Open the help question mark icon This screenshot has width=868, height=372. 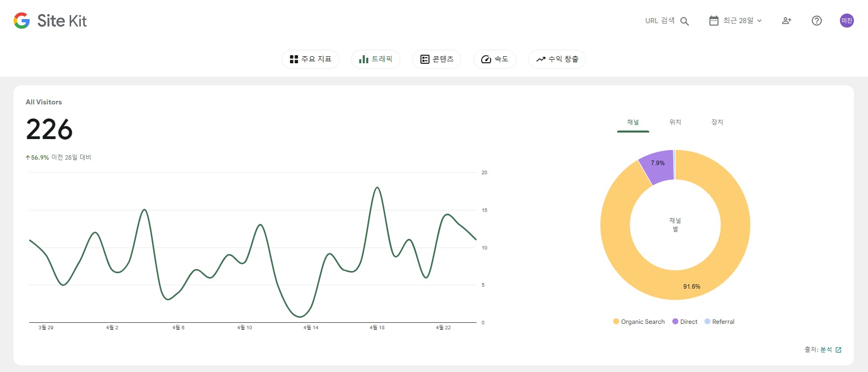pos(817,21)
